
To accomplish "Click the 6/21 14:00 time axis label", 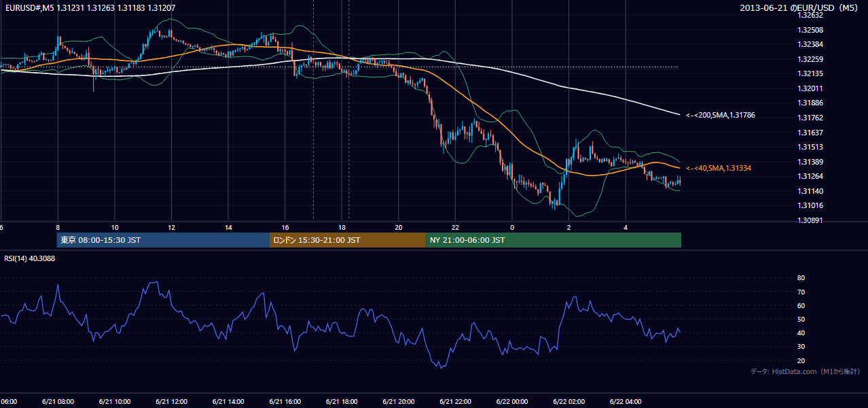I will (228, 401).
